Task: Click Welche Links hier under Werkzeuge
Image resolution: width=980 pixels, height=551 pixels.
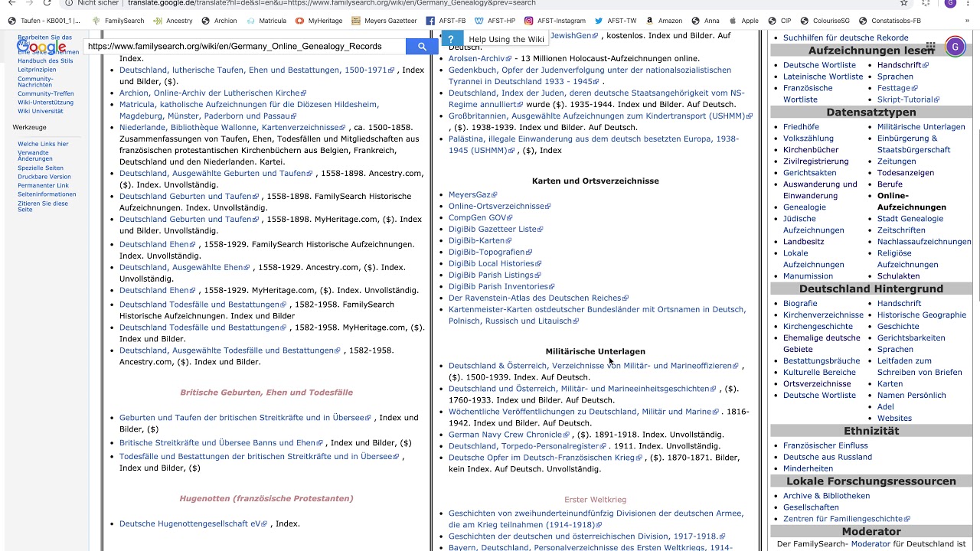Action: pos(43,144)
